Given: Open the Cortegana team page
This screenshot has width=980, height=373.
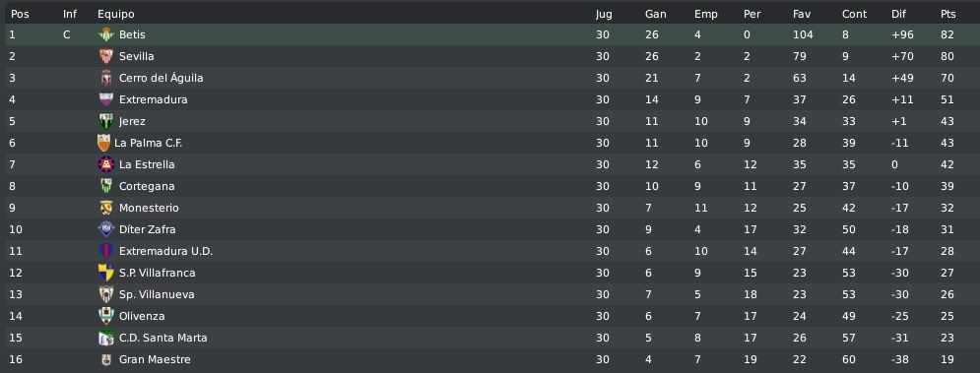Looking at the screenshot, I should [147, 186].
